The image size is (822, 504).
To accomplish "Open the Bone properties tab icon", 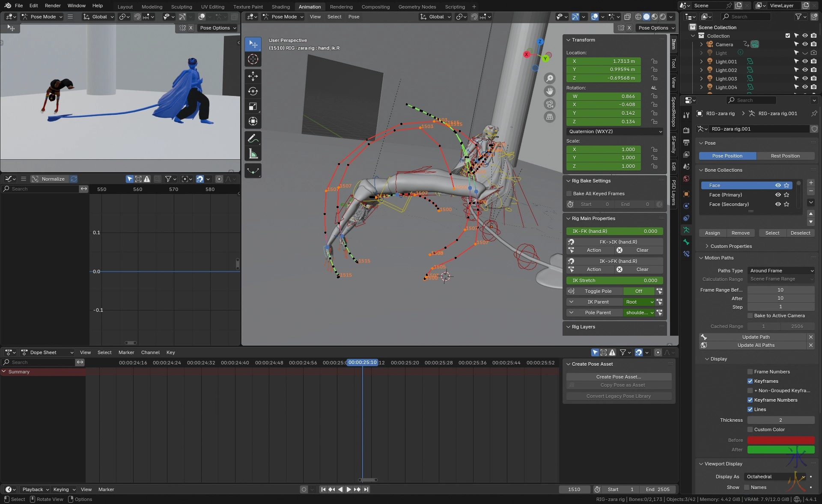I will point(686,242).
